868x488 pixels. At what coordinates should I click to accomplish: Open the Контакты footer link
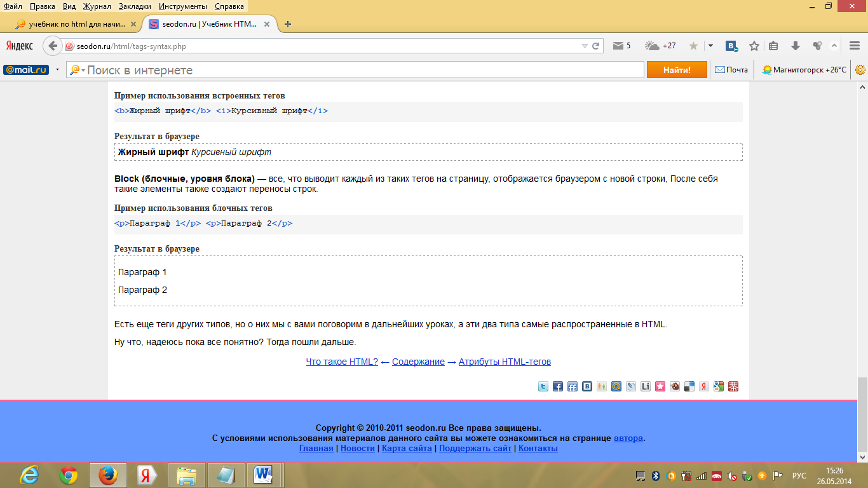[538, 448]
